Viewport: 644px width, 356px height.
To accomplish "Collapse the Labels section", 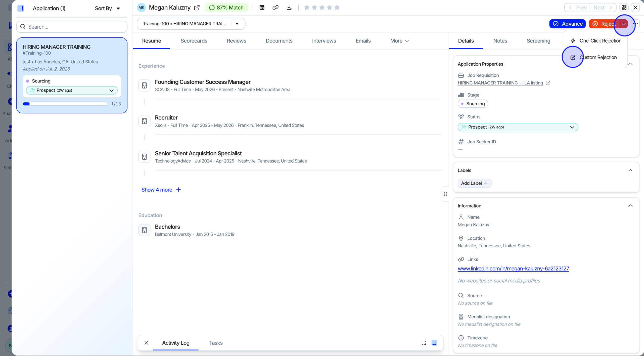I will point(630,170).
